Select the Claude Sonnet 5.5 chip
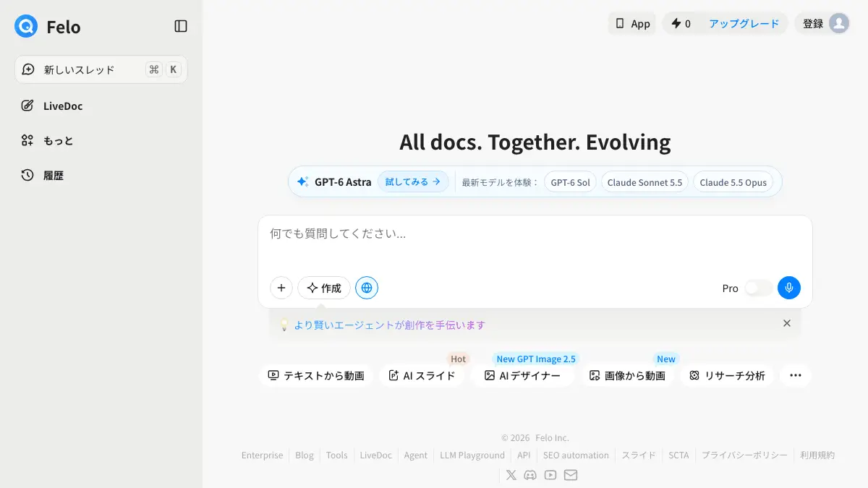The image size is (868, 488). [x=644, y=182]
